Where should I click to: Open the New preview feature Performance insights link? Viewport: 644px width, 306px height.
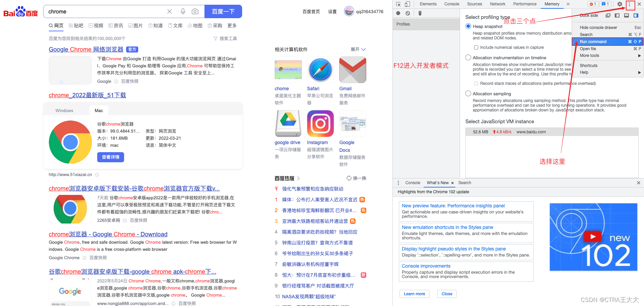[453, 206]
